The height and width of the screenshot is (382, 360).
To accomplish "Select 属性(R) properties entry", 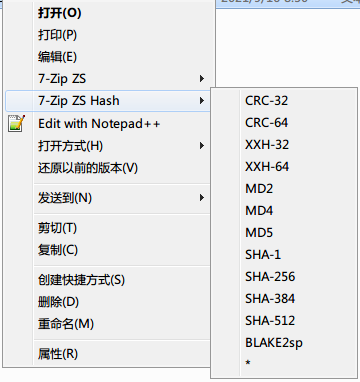I will point(58,354).
